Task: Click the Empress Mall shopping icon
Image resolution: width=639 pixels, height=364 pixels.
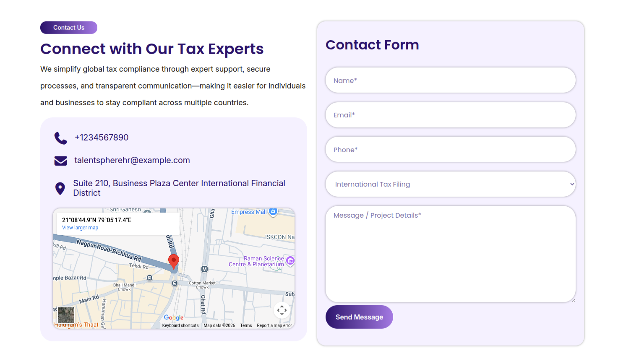Action: pos(273,211)
